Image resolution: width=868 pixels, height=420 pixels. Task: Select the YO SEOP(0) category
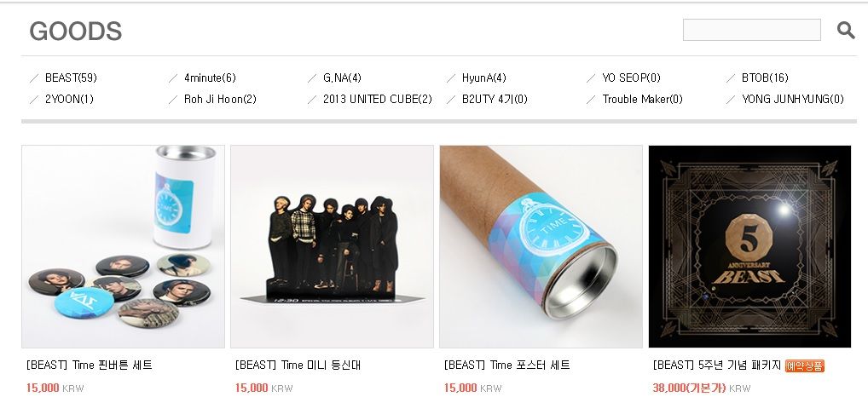coord(631,78)
